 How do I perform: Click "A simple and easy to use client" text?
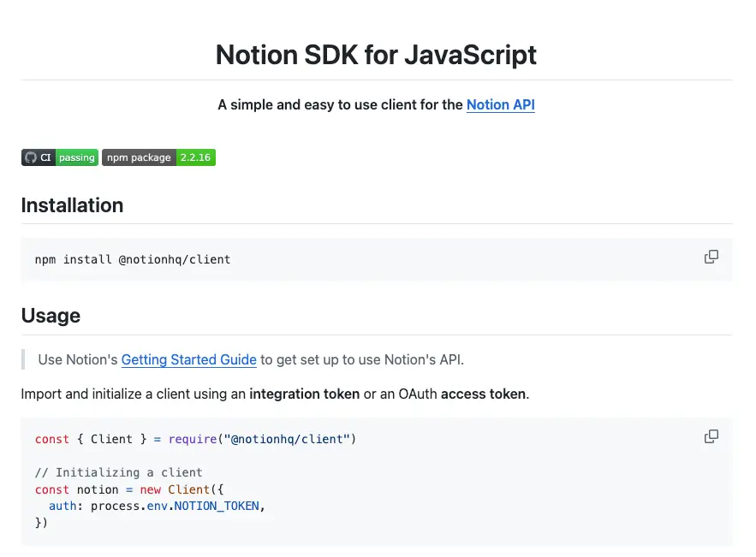pos(317,104)
